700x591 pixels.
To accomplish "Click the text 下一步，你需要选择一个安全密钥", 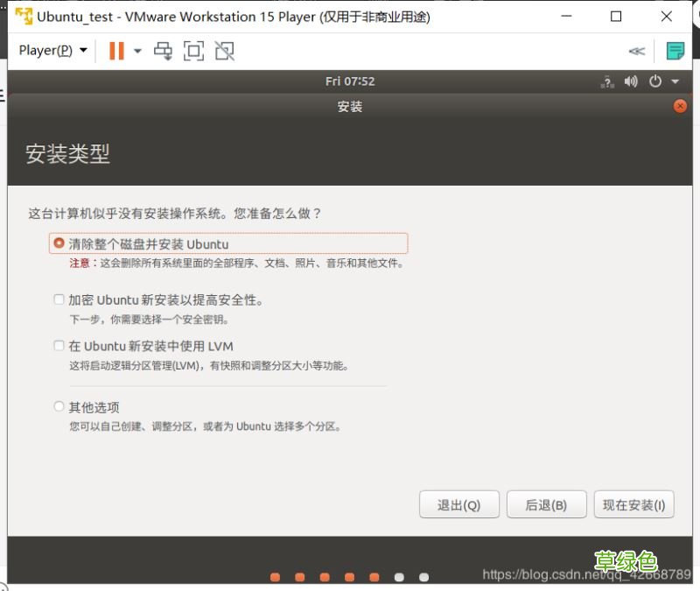I will click(x=149, y=320).
